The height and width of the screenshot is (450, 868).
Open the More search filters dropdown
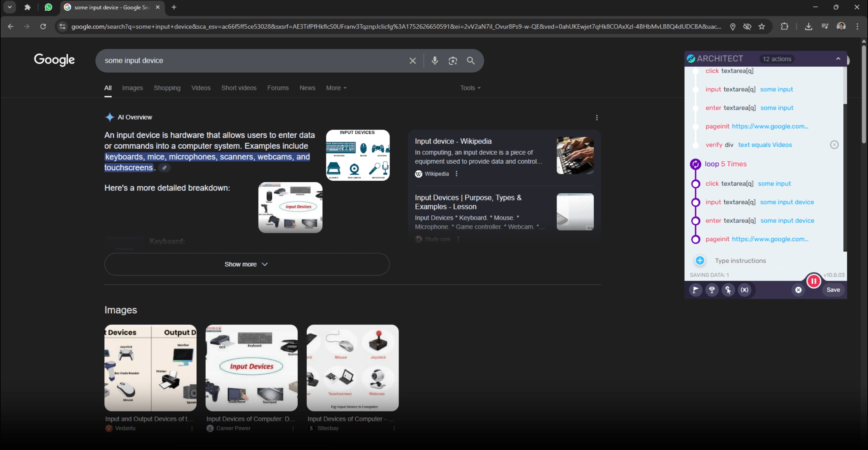[x=336, y=88]
